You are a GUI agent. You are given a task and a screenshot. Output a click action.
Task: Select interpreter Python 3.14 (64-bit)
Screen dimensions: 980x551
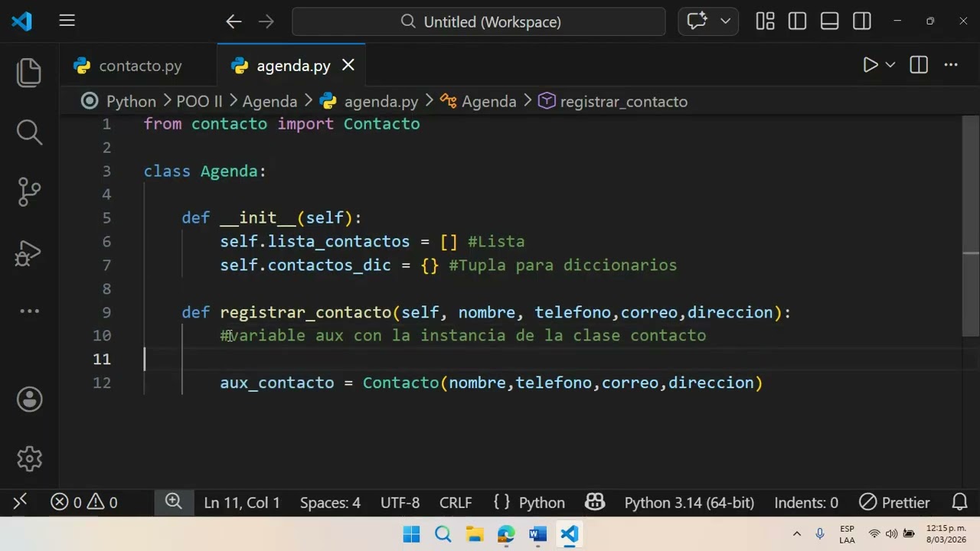689,503
